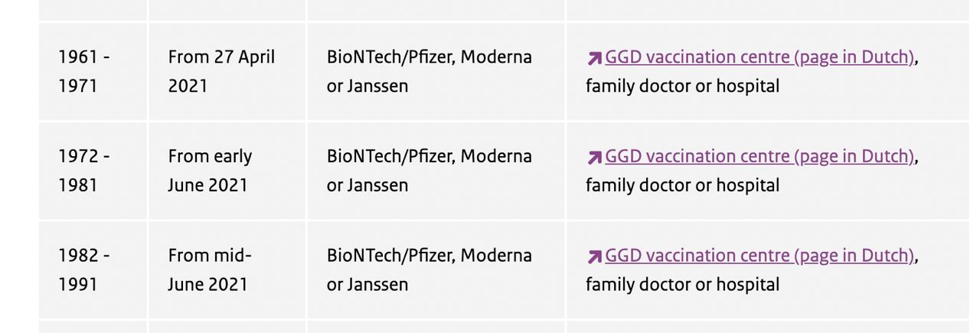Screen dimensions: 980x333
Task: Click 'family doctor or hospital' text in 1961 - 1971 row
Action: point(682,86)
